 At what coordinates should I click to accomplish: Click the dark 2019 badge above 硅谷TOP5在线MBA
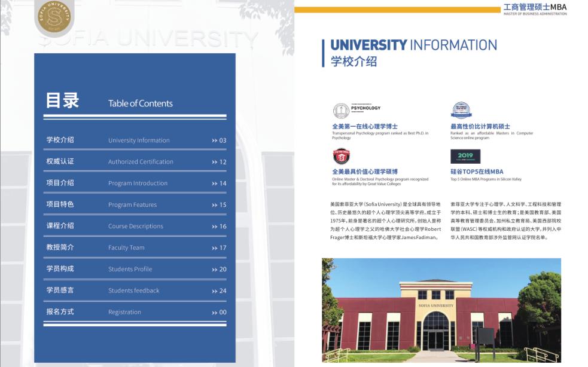(465, 157)
